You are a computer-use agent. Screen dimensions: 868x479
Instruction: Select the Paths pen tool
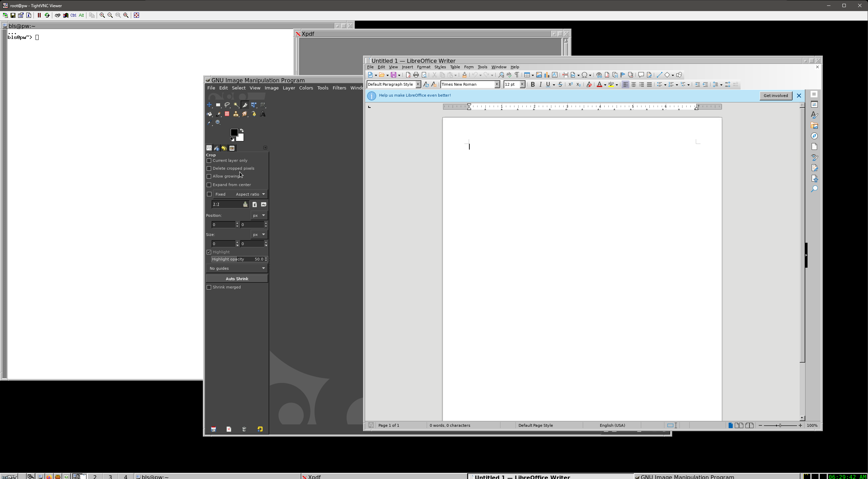(x=254, y=114)
